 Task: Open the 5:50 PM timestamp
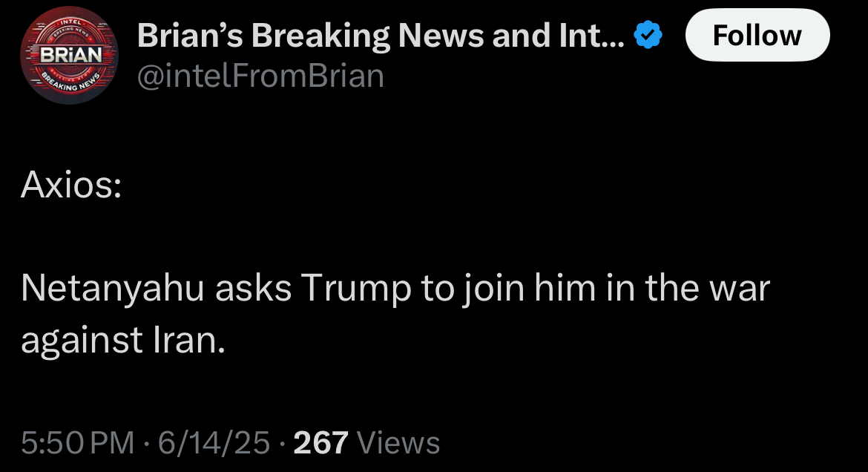77,442
